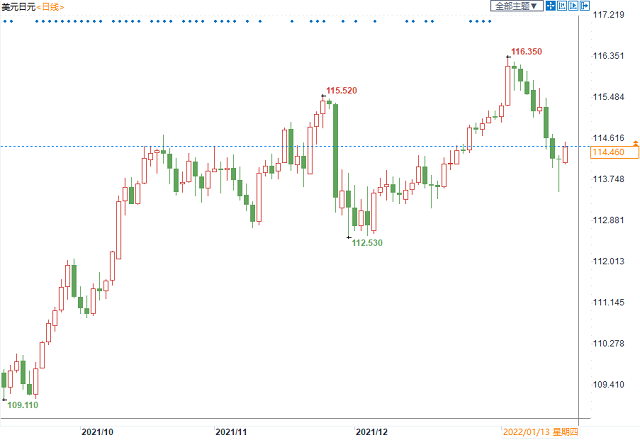This screenshot has width=640, height=440.
Task: Select the 116.350 high price marker
Action: coord(527,51)
